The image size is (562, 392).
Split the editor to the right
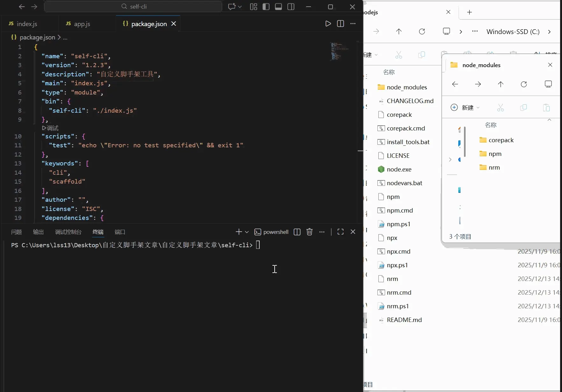tap(341, 24)
